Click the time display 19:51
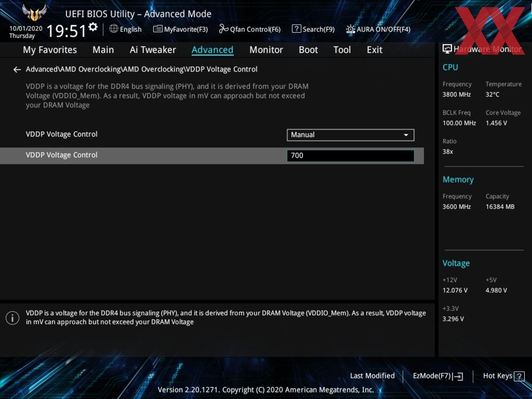This screenshot has width=532, height=399. (x=66, y=31)
